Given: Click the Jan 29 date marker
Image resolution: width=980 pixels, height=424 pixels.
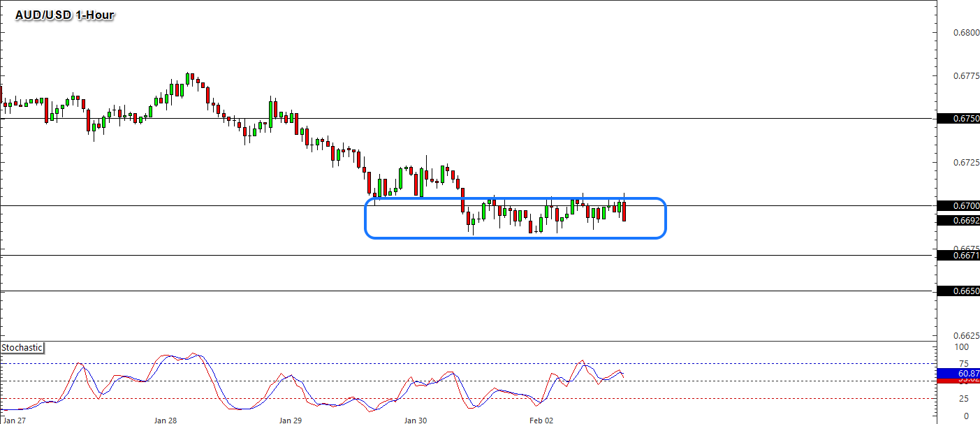Looking at the screenshot, I should tap(290, 420).
